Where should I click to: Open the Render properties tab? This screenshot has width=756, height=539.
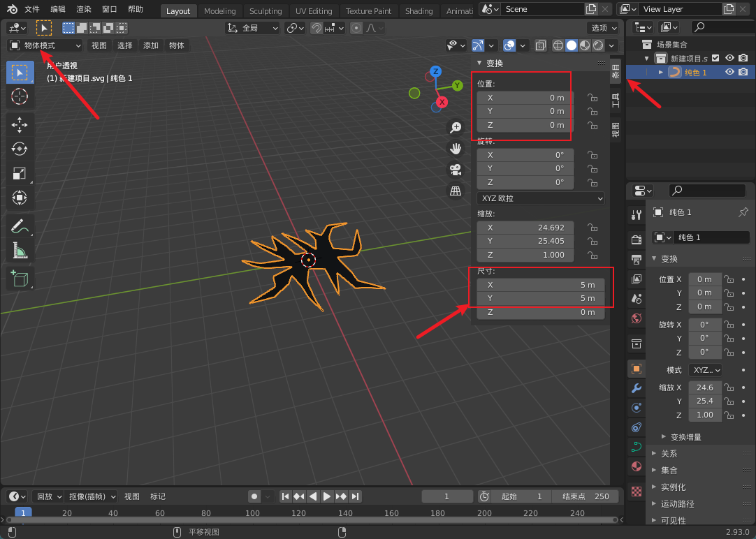(x=637, y=239)
